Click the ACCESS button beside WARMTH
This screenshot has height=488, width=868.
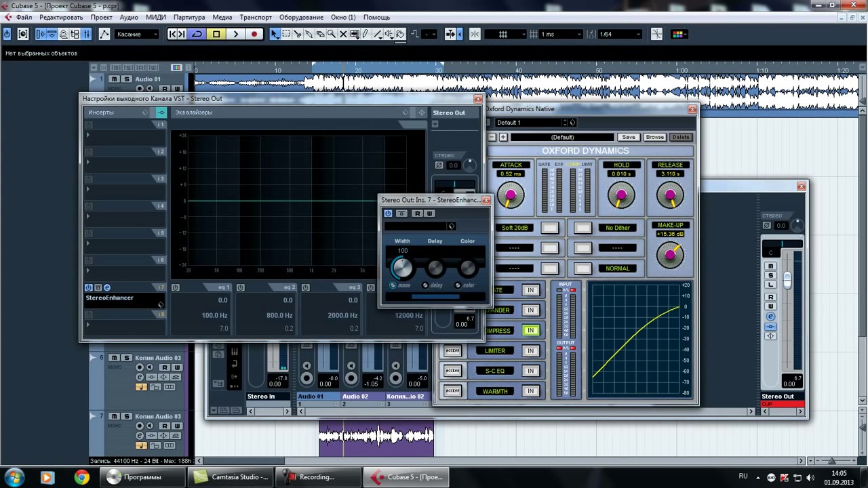453,391
